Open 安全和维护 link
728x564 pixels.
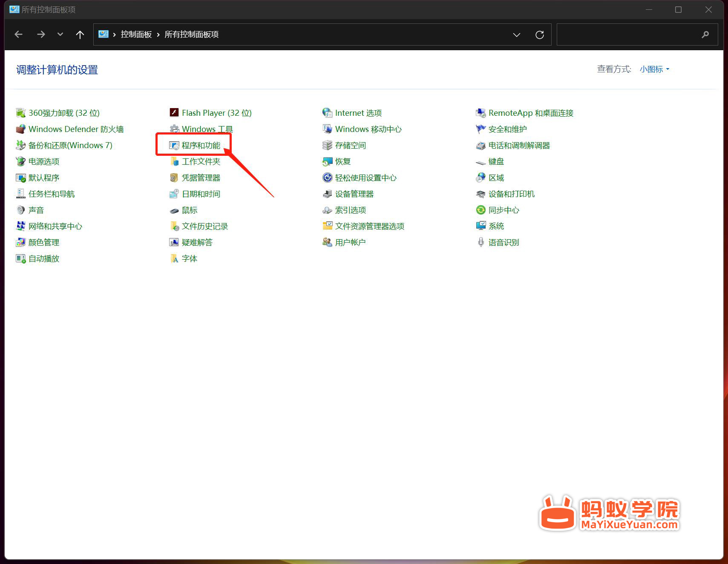(x=507, y=129)
